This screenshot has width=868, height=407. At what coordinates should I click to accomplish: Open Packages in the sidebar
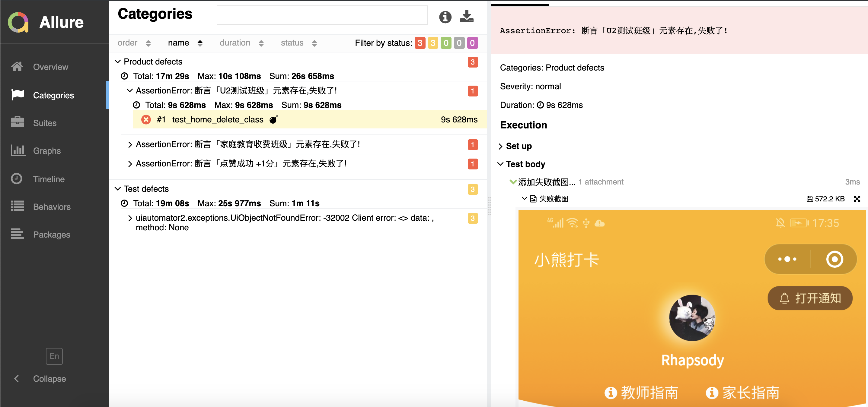pyautogui.click(x=52, y=234)
